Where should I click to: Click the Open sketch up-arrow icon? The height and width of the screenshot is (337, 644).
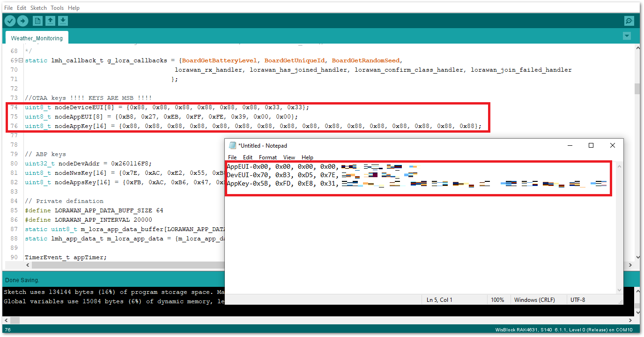coord(50,21)
